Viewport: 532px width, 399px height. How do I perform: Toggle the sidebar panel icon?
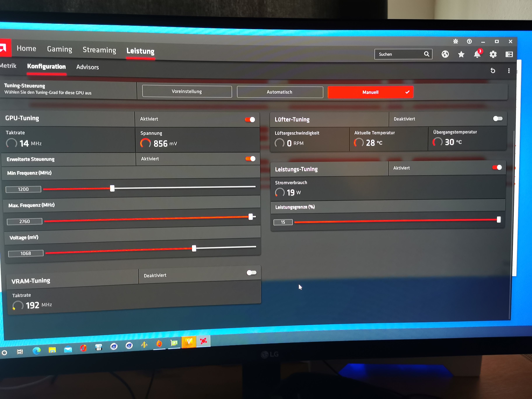[x=509, y=54]
